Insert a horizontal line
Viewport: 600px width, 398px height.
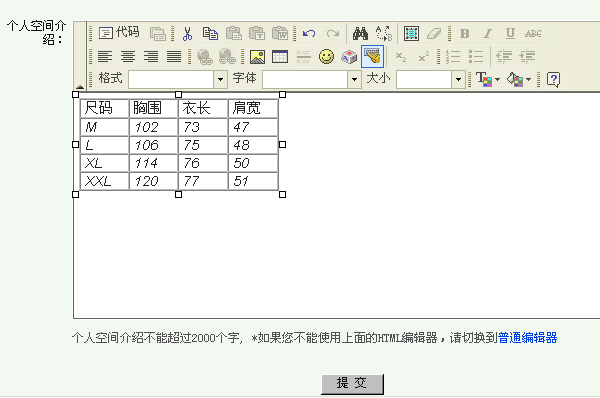click(303, 57)
